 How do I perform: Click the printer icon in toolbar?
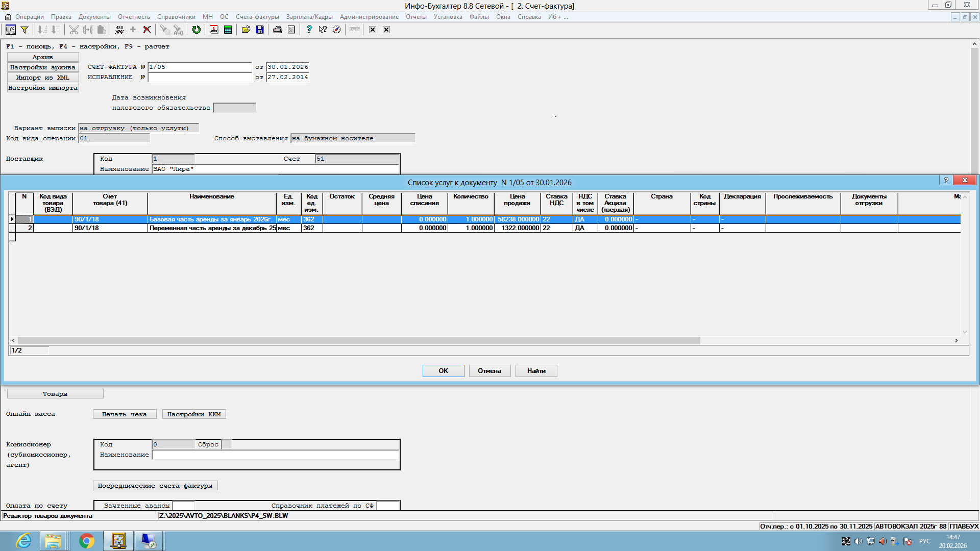277,30
